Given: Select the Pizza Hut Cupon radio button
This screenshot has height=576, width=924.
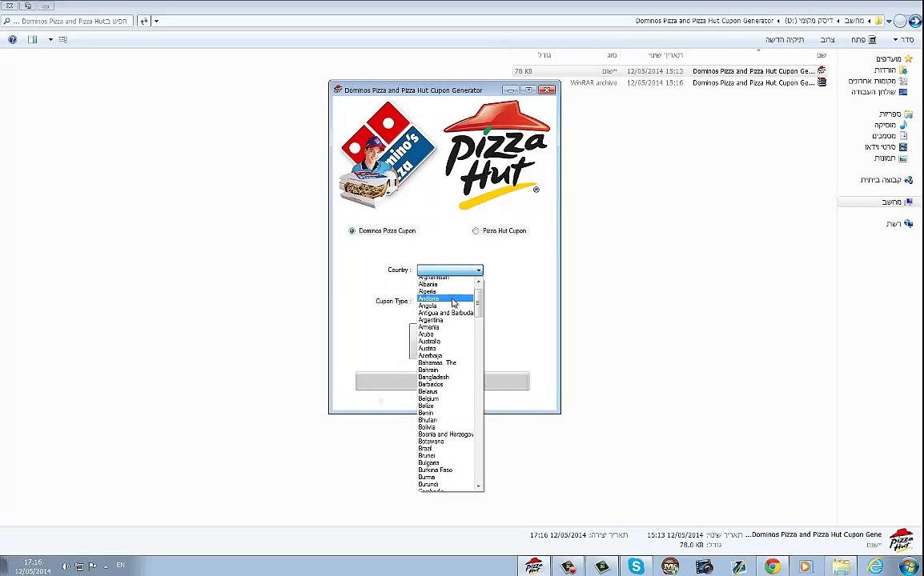Looking at the screenshot, I should (x=476, y=231).
